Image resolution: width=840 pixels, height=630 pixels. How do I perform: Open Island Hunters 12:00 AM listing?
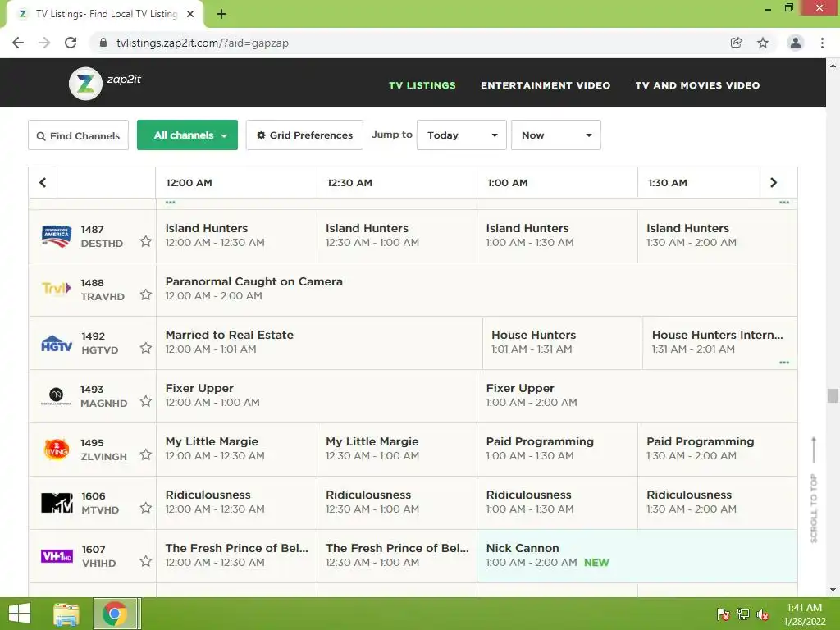(236, 236)
